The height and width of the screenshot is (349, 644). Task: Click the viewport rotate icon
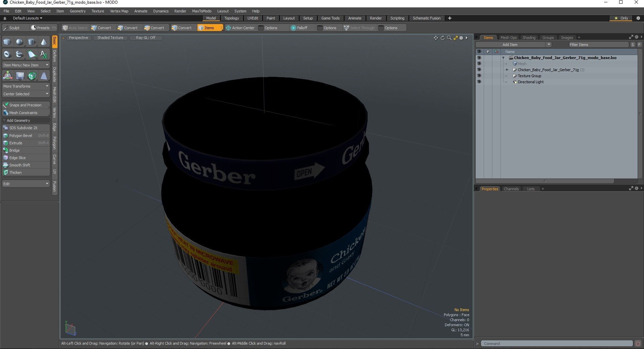click(x=442, y=38)
